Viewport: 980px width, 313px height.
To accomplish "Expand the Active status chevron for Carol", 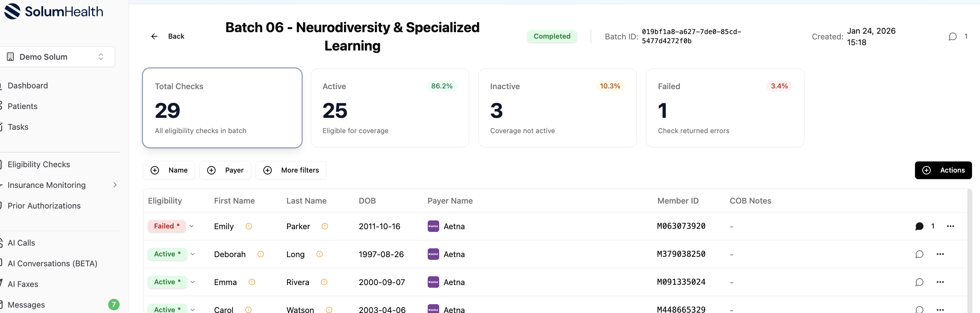I will (193, 310).
